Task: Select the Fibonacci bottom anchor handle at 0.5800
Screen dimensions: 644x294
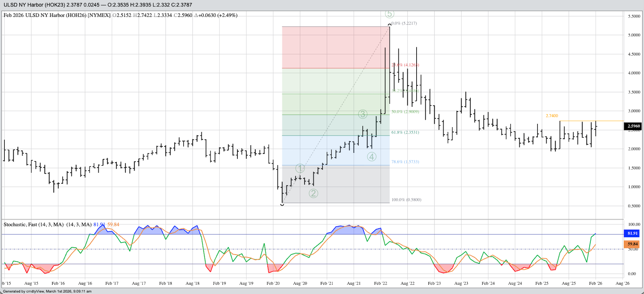Action: coord(282,204)
